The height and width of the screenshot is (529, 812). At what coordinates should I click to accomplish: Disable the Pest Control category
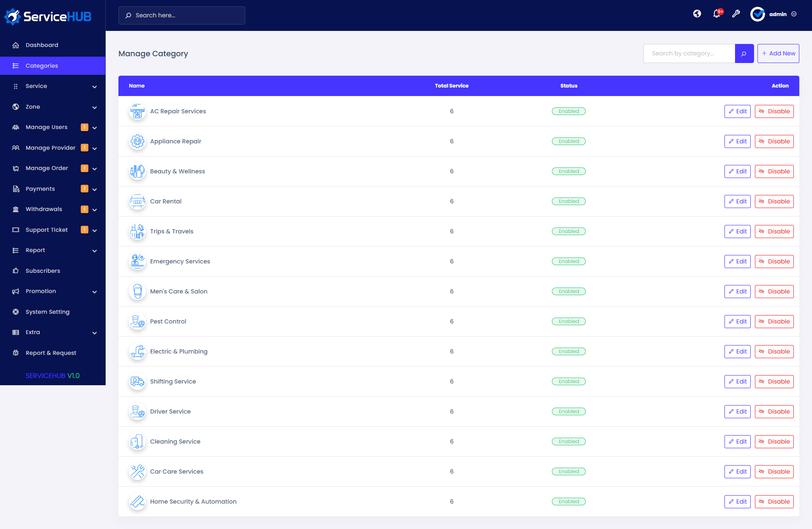point(774,321)
